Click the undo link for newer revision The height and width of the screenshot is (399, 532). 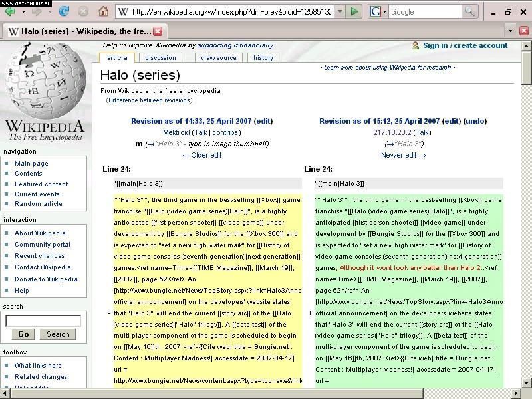coord(474,121)
